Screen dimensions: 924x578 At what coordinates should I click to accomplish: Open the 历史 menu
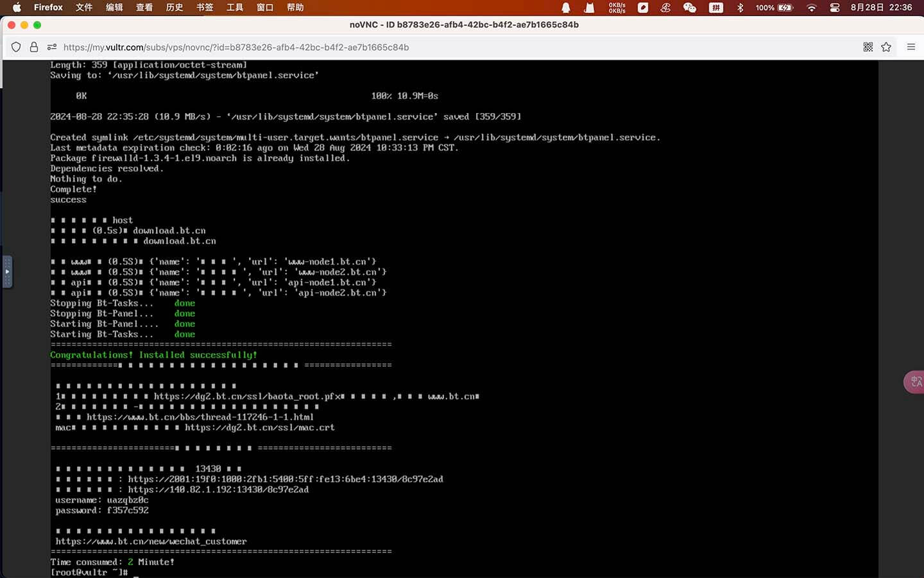click(175, 8)
